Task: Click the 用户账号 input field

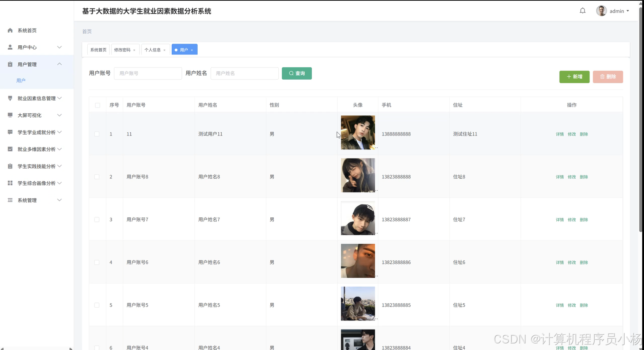Action: coord(148,73)
